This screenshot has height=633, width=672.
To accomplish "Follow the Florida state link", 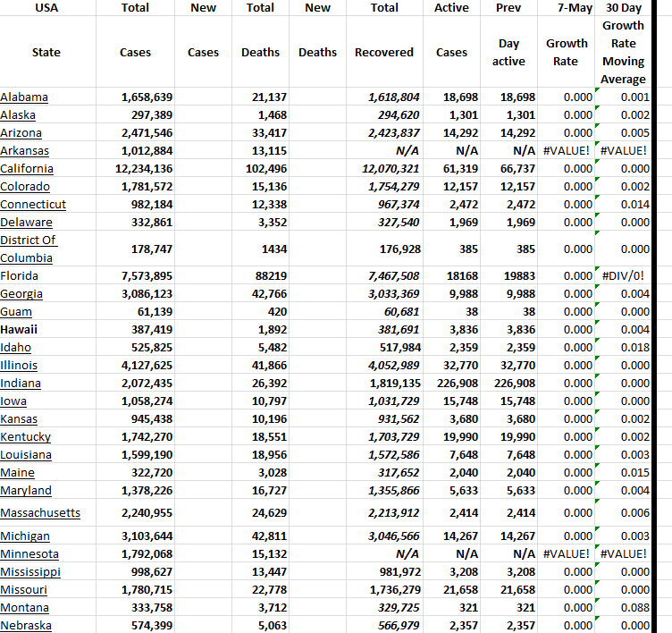I will click(x=21, y=275).
